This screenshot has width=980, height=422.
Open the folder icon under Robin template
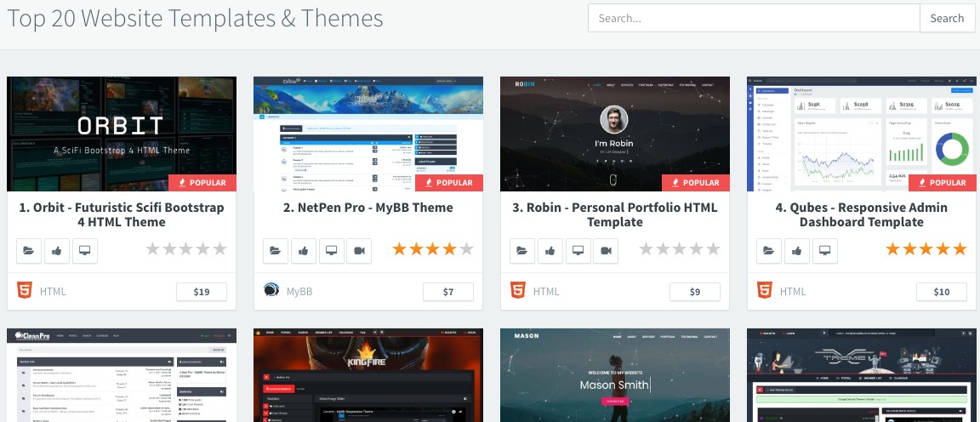pyautogui.click(x=522, y=251)
